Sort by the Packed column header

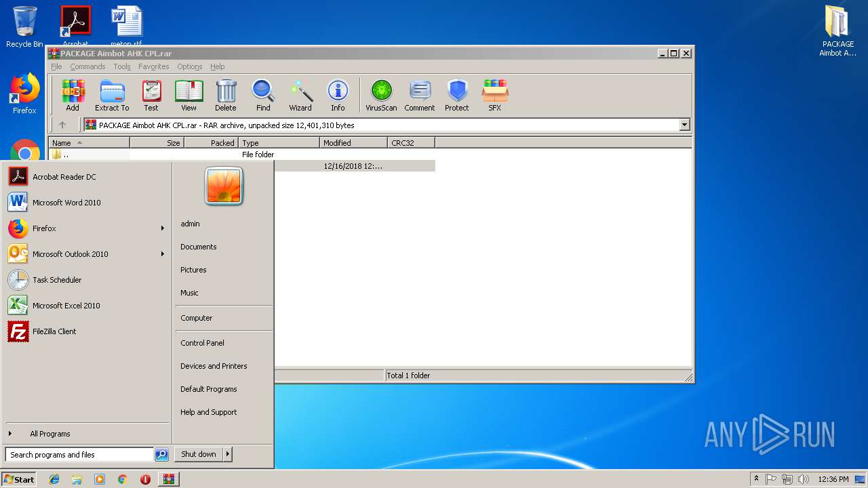tap(211, 143)
